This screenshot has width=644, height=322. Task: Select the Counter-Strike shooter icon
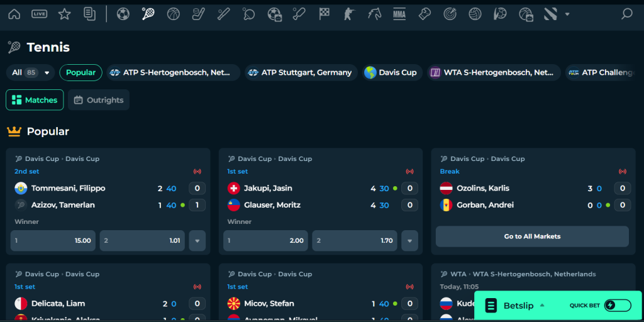click(349, 14)
